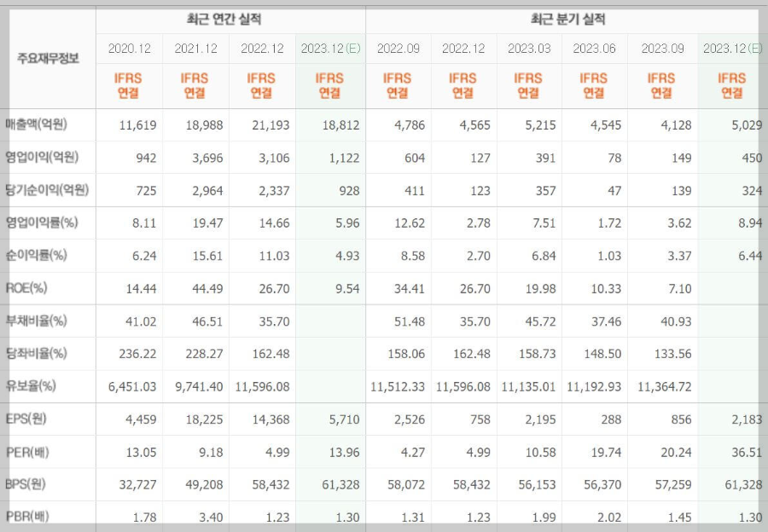Click the debt ratio value 51.48
768x532 pixels.
pos(410,321)
